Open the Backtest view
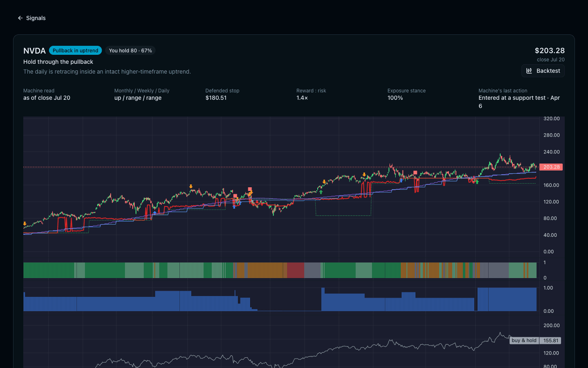The image size is (588, 368). tap(543, 71)
